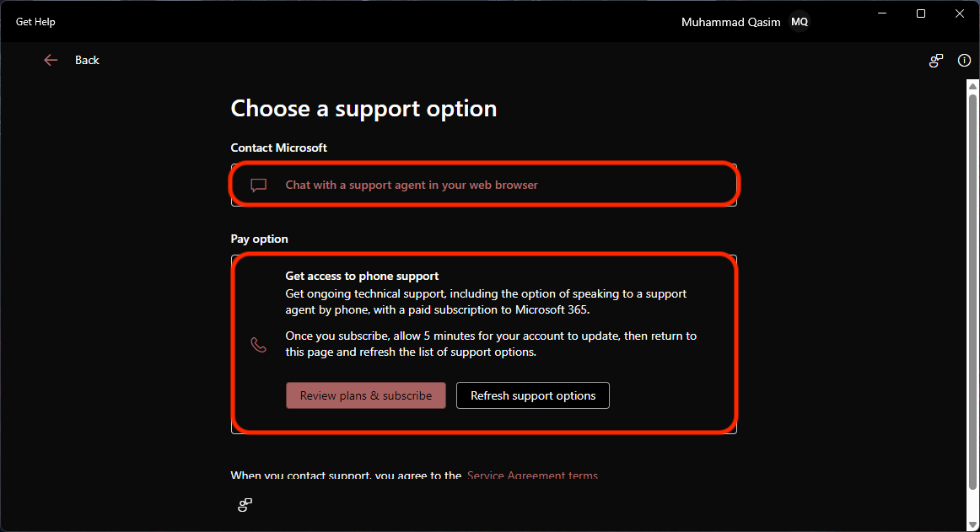Viewport: 980px width, 532px height.
Task: Click the Back arrow icon
Action: tap(51, 60)
